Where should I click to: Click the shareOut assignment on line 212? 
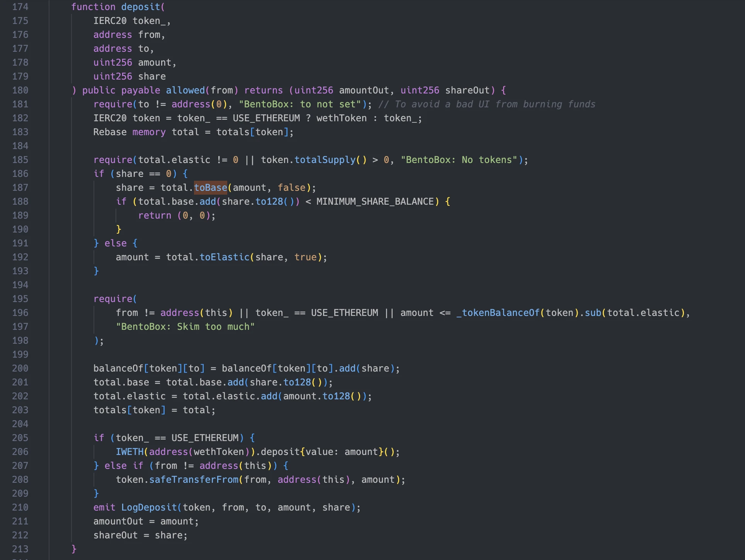click(116, 535)
